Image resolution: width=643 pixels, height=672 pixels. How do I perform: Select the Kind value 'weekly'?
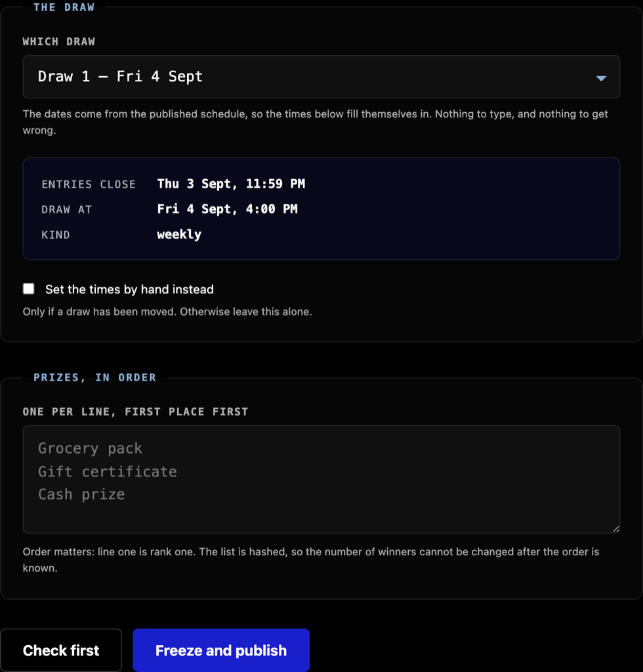[179, 234]
